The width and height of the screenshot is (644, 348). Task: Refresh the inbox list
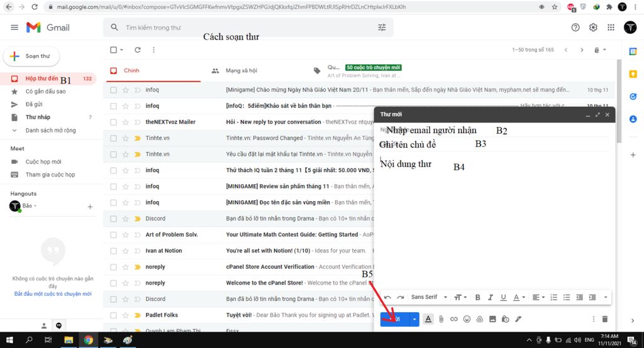(x=138, y=50)
